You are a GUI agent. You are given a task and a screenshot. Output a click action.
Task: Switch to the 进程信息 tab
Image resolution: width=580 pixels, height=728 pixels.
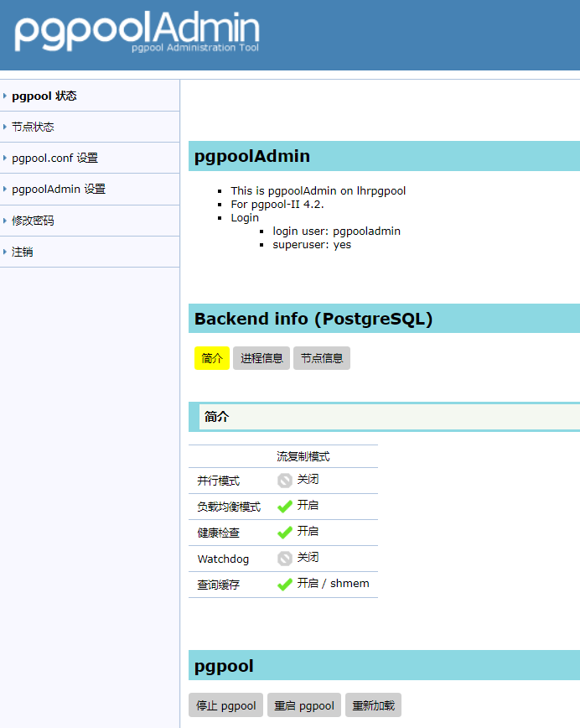coord(262,358)
